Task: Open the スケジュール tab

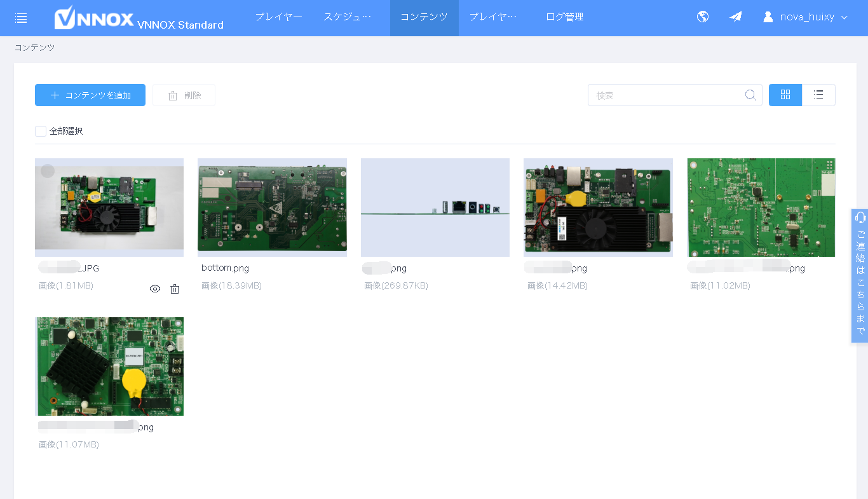Action: (347, 17)
